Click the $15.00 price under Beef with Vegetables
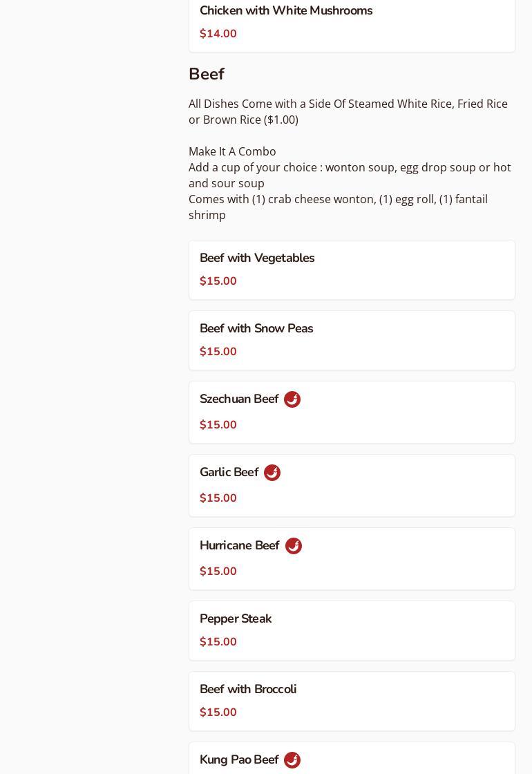This screenshot has height=774, width=532. tap(218, 281)
